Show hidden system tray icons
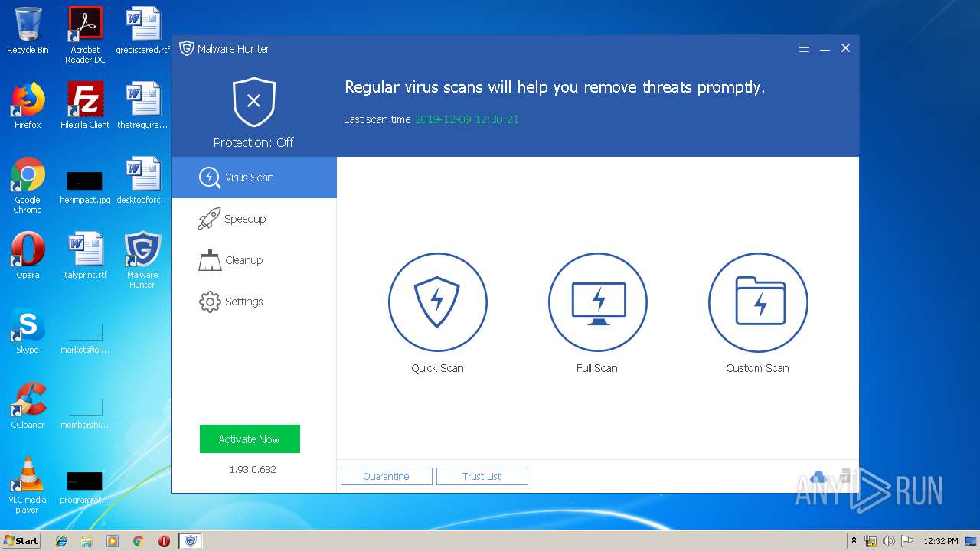This screenshot has width=980, height=551. coord(854,541)
